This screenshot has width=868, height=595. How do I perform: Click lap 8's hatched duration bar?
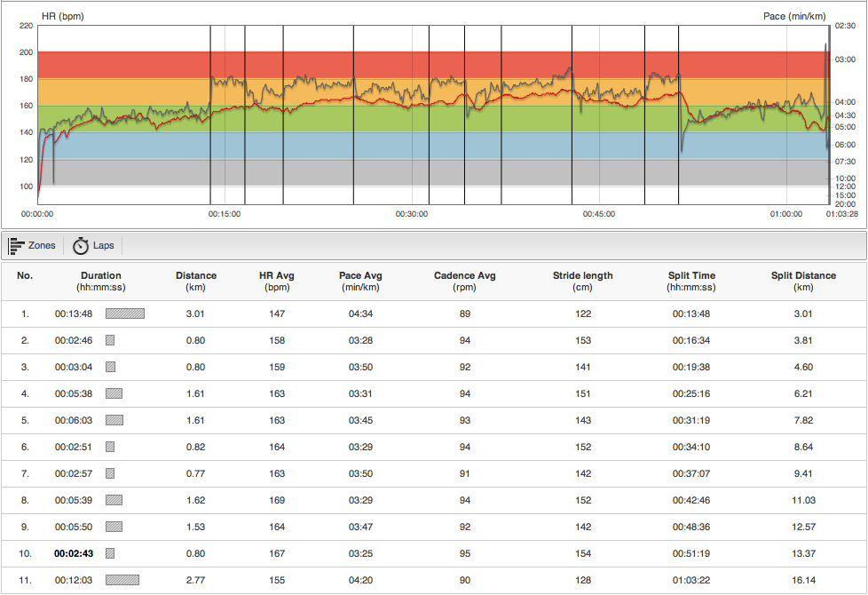click(x=114, y=500)
